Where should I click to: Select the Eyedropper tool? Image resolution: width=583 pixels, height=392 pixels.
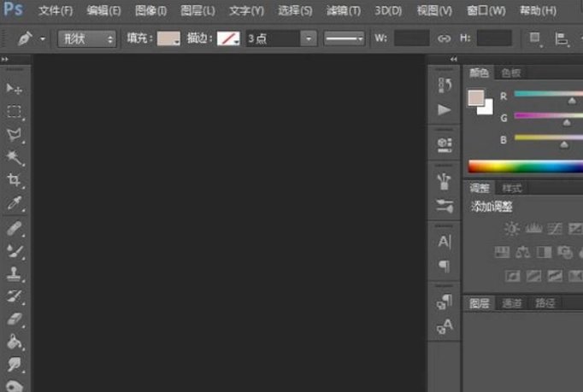click(15, 204)
